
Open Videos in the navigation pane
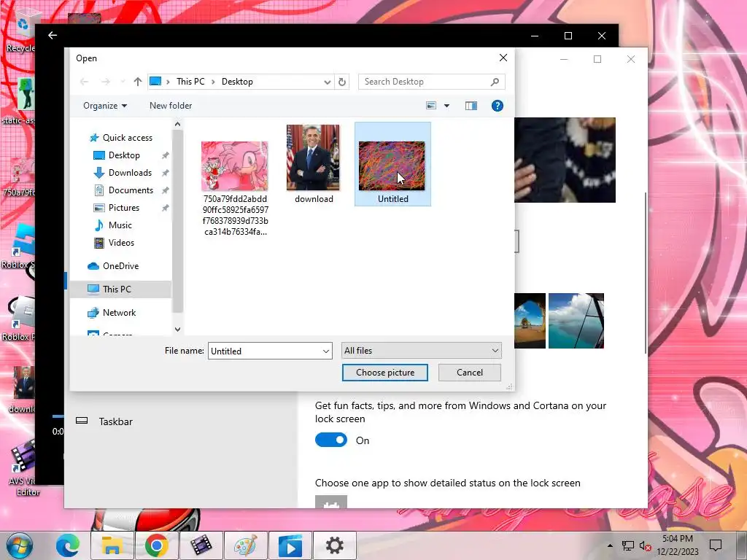pos(121,243)
